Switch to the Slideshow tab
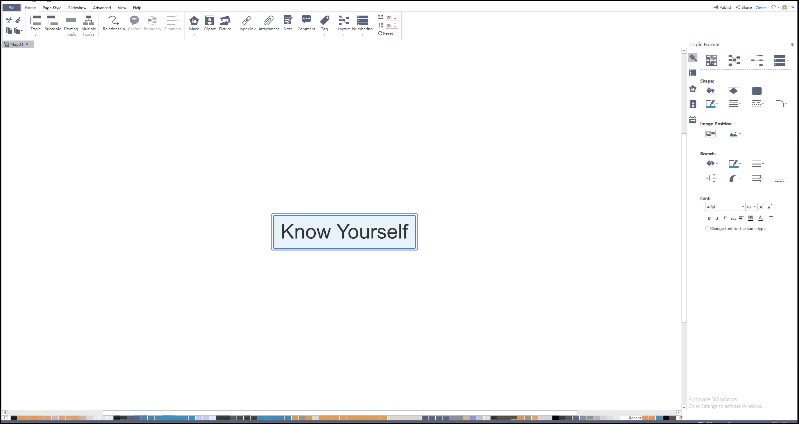This screenshot has height=424, width=799. [x=77, y=8]
